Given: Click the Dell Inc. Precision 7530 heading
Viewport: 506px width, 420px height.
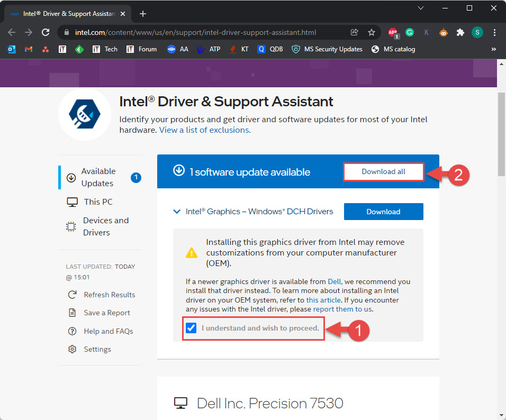Looking at the screenshot, I should tap(270, 403).
